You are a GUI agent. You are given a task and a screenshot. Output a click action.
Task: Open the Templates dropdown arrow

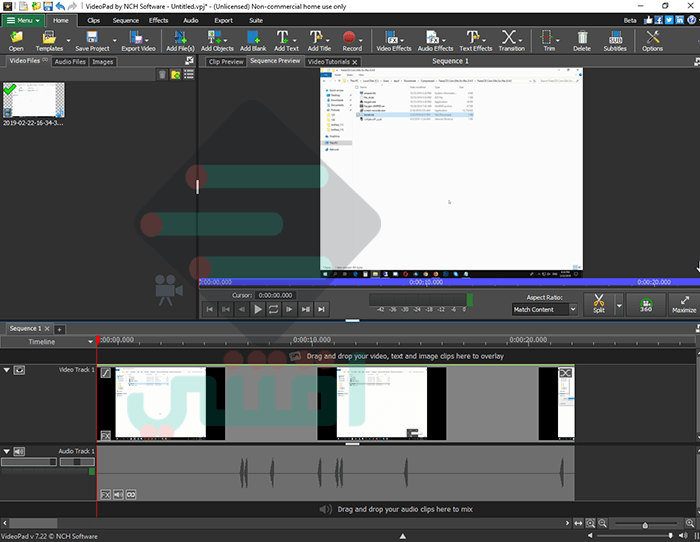pyautogui.click(x=68, y=41)
